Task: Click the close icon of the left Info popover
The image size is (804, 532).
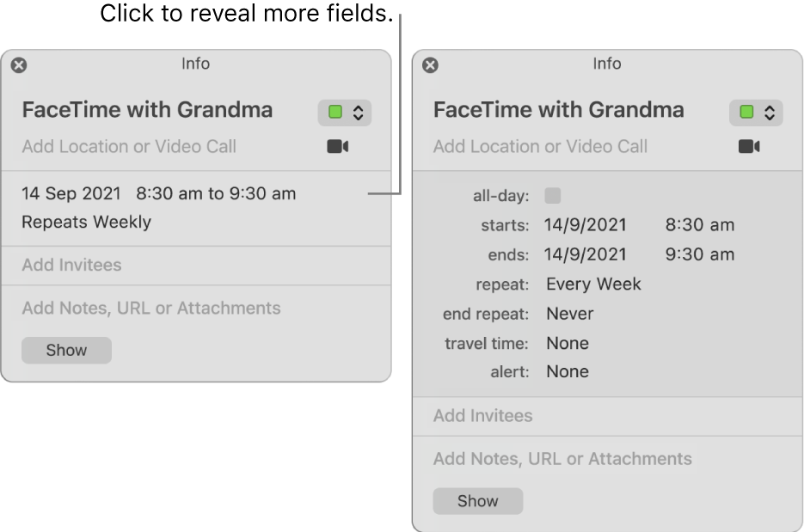Action: [19, 64]
